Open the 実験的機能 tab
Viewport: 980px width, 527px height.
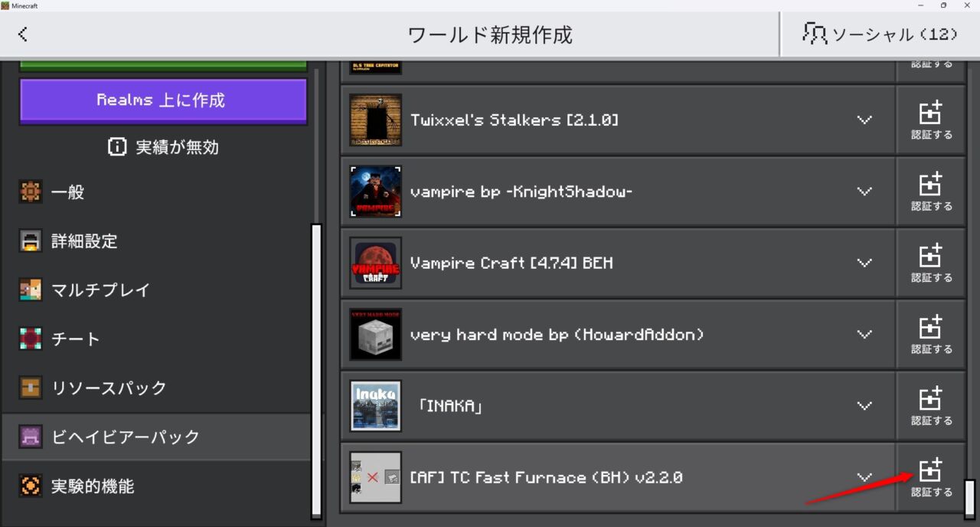coord(156,486)
